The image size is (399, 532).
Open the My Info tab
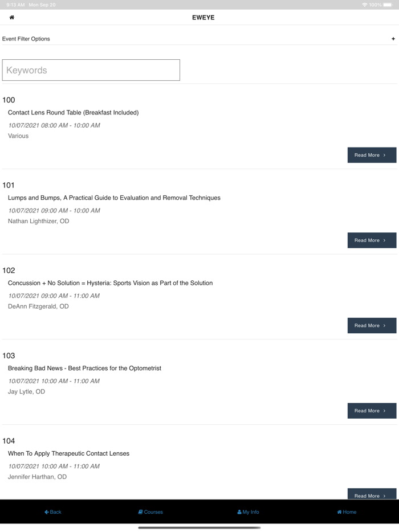[248, 512]
